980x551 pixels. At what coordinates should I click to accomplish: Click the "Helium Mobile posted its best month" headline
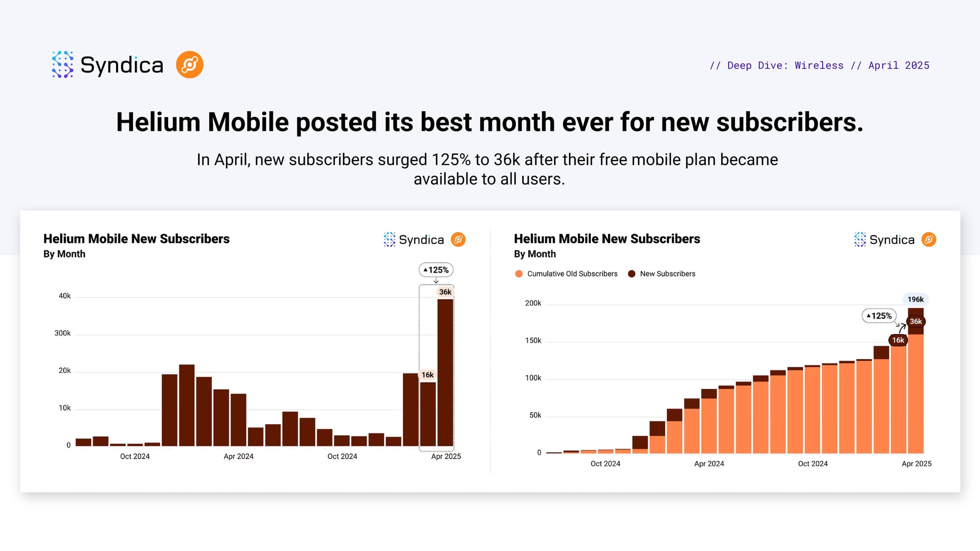pyautogui.click(x=490, y=122)
